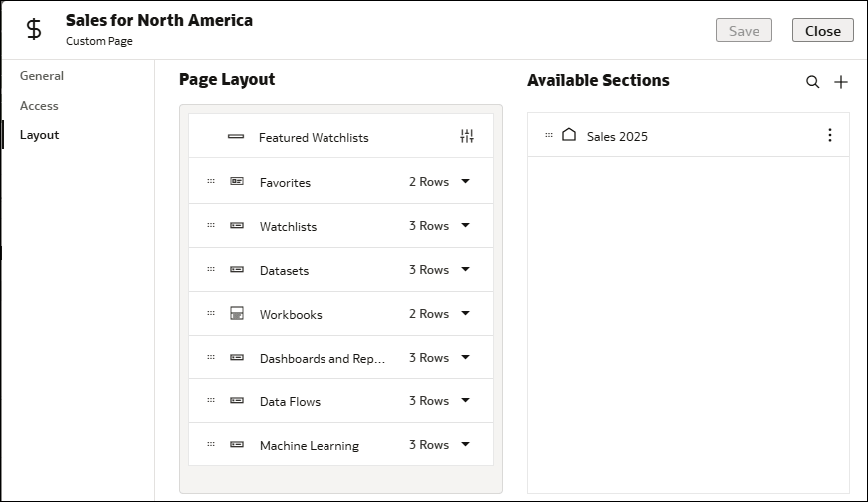Change Machine Learning rows via dropdown
The image size is (868, 502).
tap(465, 445)
